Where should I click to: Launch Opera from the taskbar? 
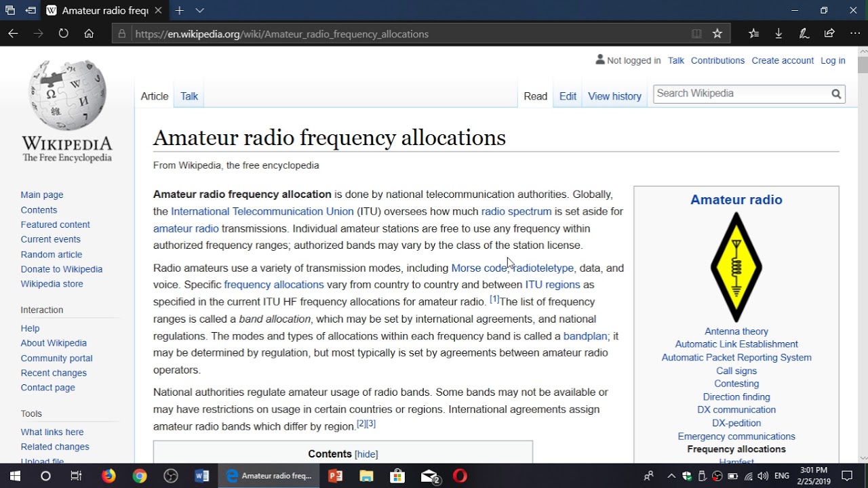[x=460, y=476]
